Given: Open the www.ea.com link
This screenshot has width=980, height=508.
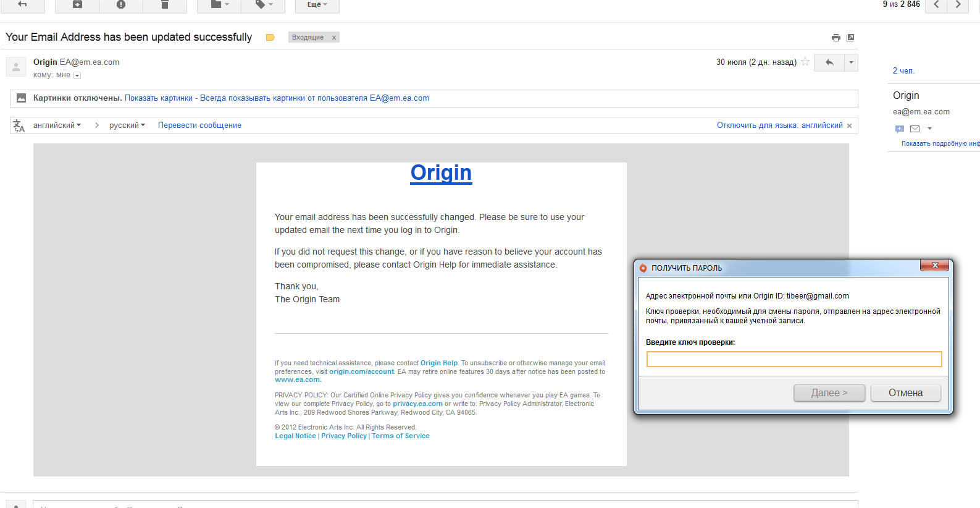Looking at the screenshot, I should [298, 379].
